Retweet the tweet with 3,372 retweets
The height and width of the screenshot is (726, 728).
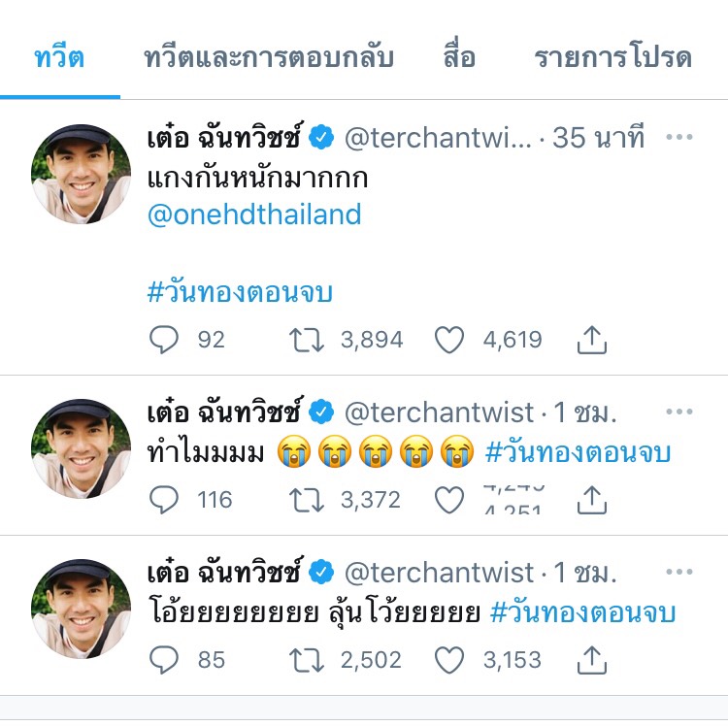(x=307, y=500)
